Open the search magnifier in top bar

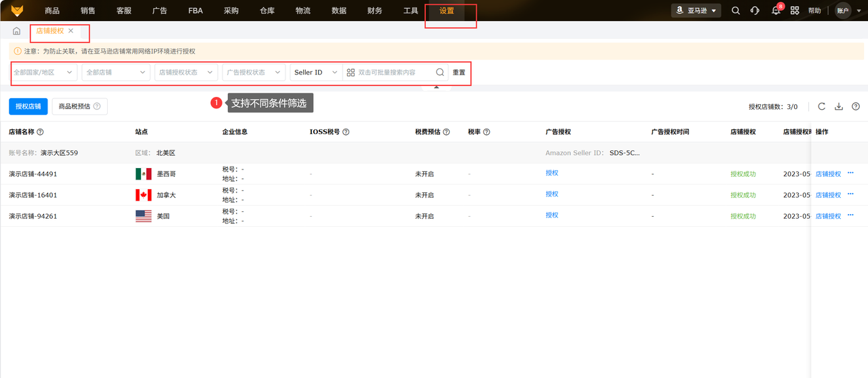tap(736, 11)
